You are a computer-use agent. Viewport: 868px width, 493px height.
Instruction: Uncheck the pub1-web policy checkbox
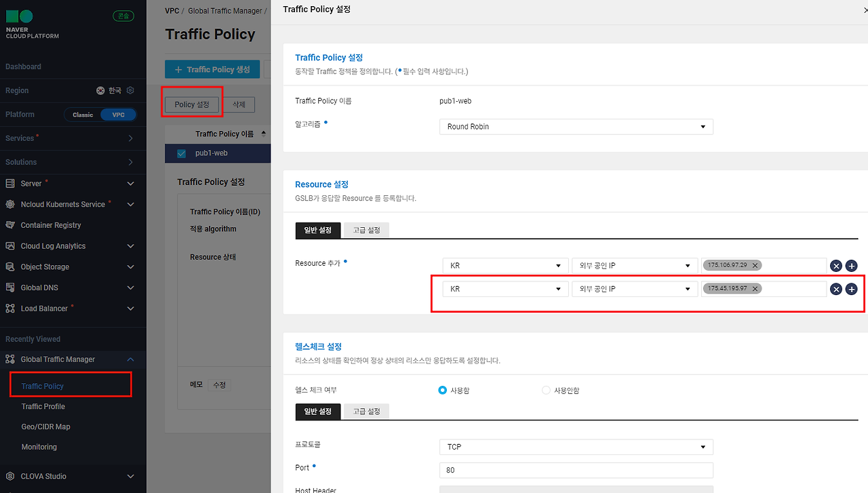181,153
